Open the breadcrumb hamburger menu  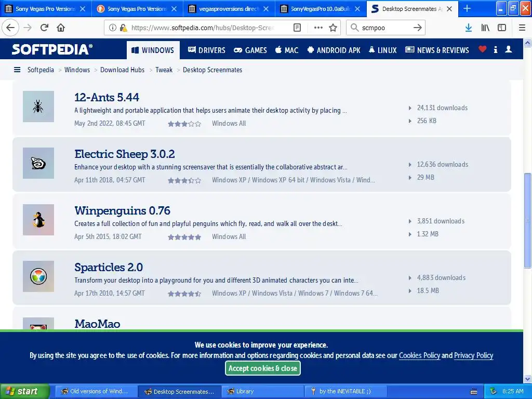pyautogui.click(x=17, y=70)
